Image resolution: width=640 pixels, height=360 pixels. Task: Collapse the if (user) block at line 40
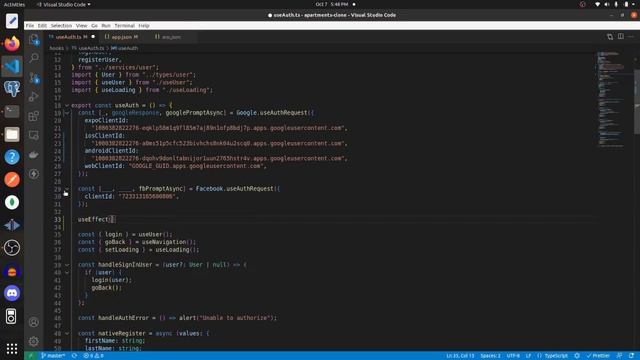[67, 273]
